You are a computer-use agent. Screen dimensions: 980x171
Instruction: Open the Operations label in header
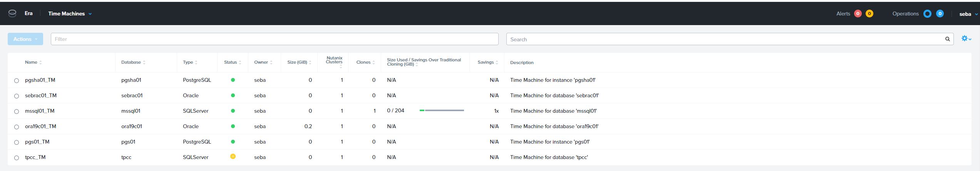click(x=905, y=14)
